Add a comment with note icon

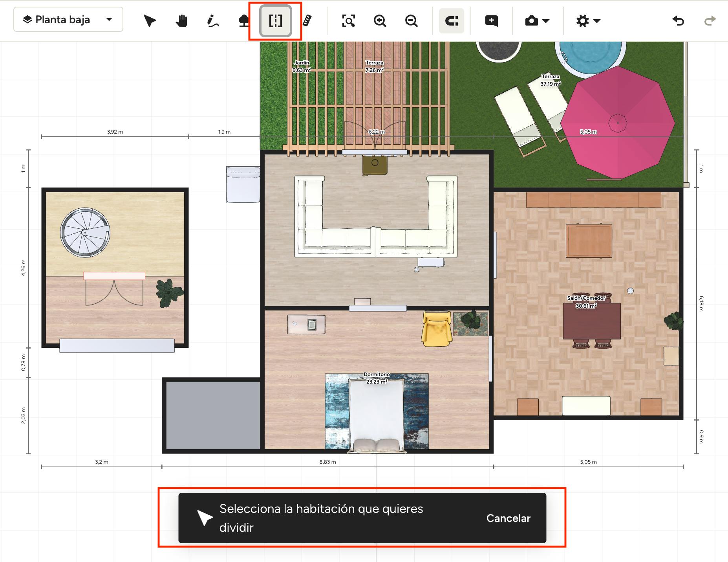click(491, 20)
